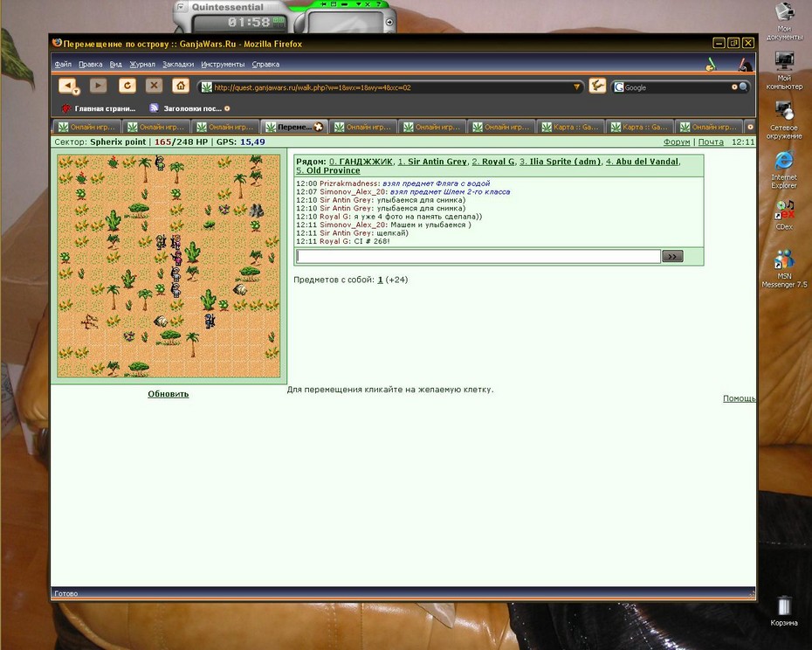The image size is (812, 650).
Task: Open player link 2. Royal G
Action: pos(493,162)
